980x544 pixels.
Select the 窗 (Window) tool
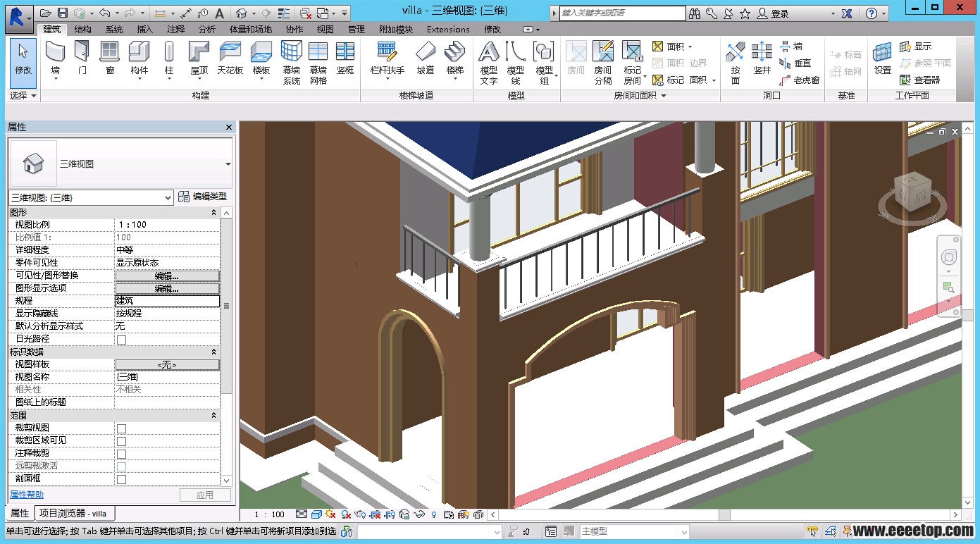110,59
